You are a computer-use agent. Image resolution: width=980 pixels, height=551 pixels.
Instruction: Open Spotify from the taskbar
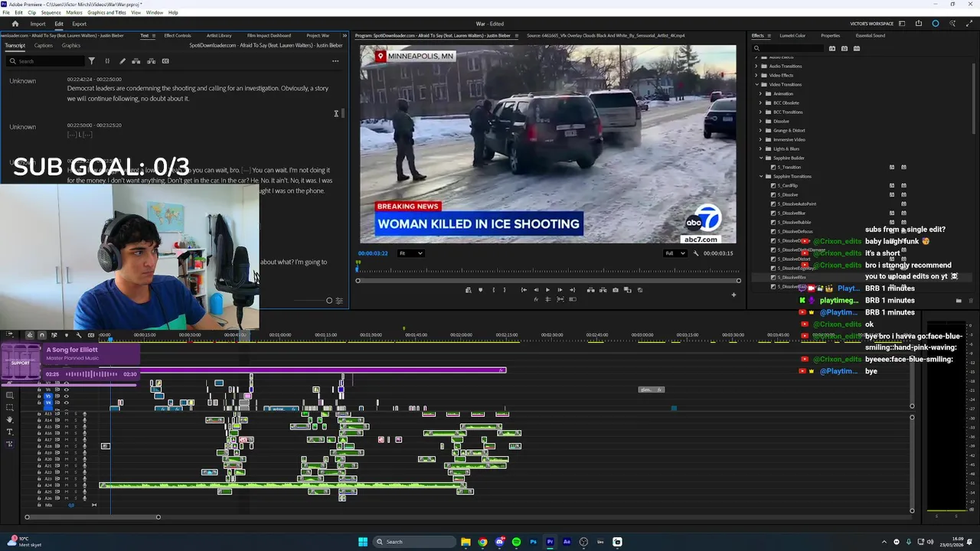[516, 542]
